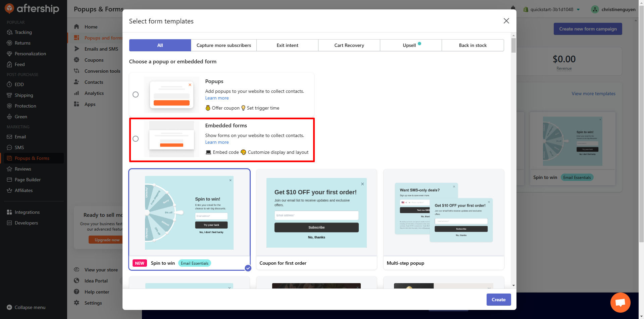Image resolution: width=644 pixels, height=319 pixels.
Task: Open the chat support bubble
Action: 620,302
